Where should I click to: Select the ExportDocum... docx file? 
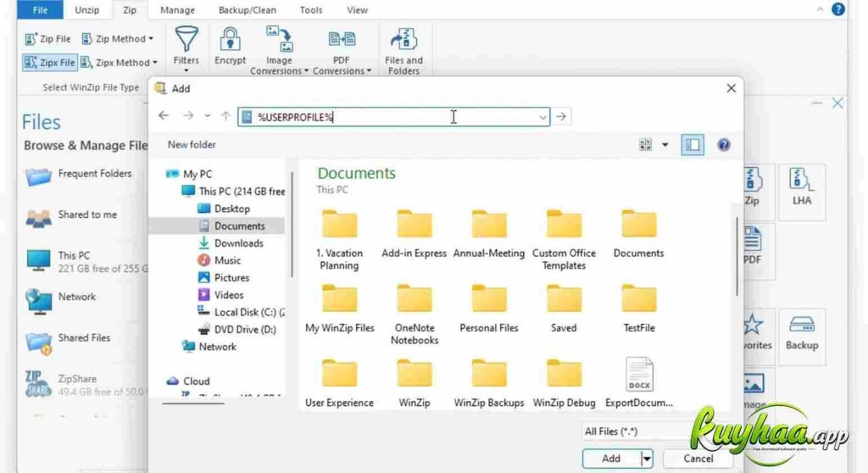[x=639, y=382]
